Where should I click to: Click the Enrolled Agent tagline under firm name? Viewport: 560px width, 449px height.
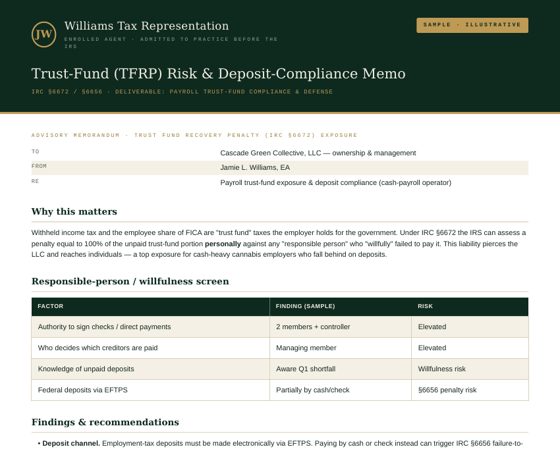tap(171, 43)
